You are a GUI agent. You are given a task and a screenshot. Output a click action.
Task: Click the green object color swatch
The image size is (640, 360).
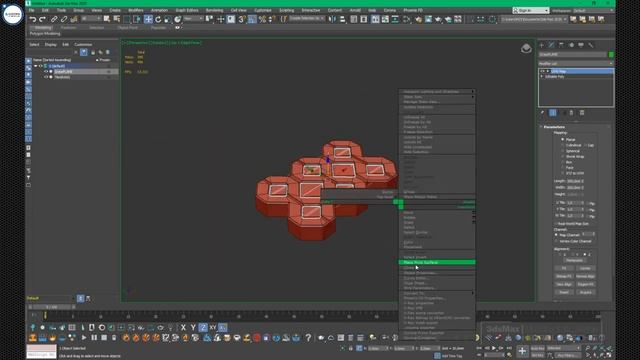tap(611, 54)
